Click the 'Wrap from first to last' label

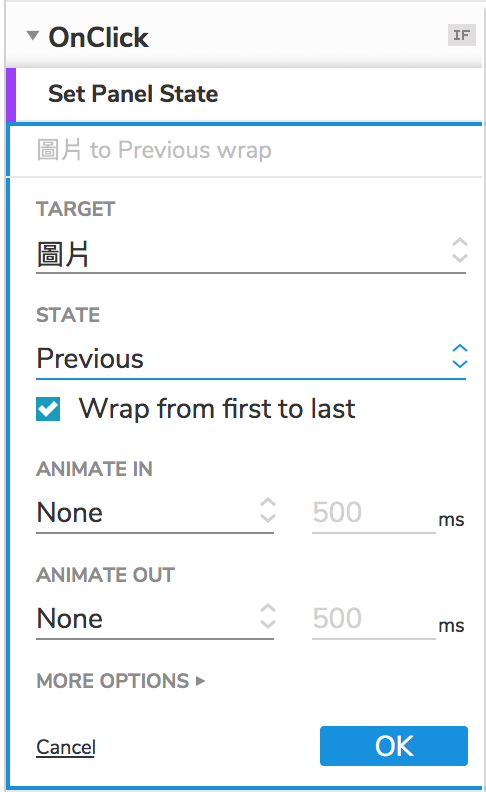(217, 409)
